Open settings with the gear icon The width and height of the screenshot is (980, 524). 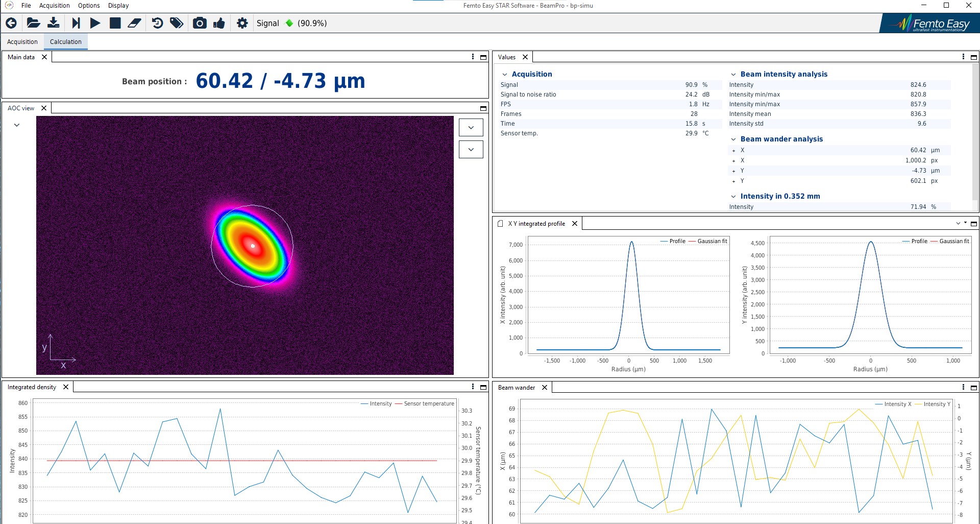(x=242, y=23)
